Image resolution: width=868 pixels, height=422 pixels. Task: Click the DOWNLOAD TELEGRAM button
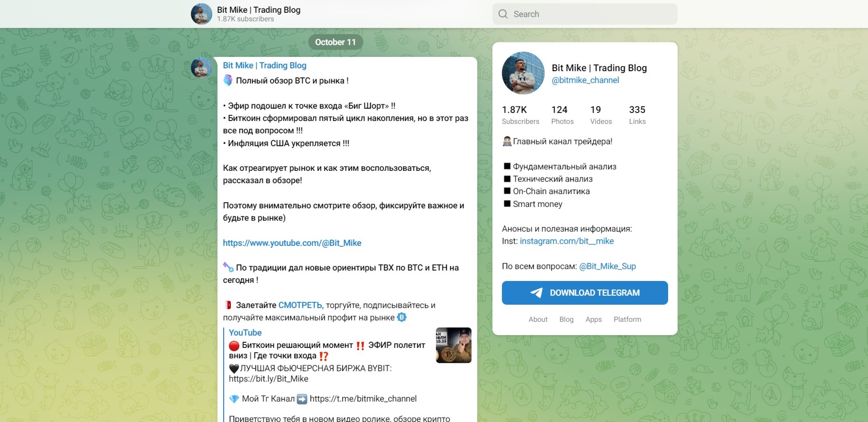[x=585, y=293]
